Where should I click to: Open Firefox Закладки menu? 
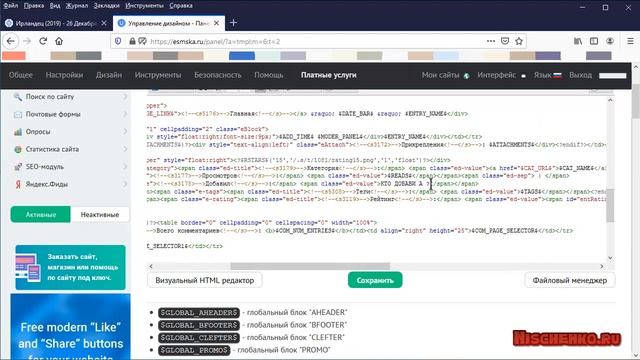(x=107, y=6)
